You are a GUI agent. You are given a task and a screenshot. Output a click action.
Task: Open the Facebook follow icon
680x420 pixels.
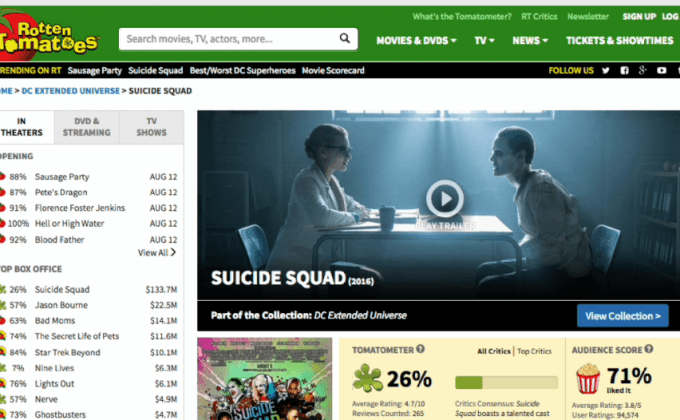[624, 70]
